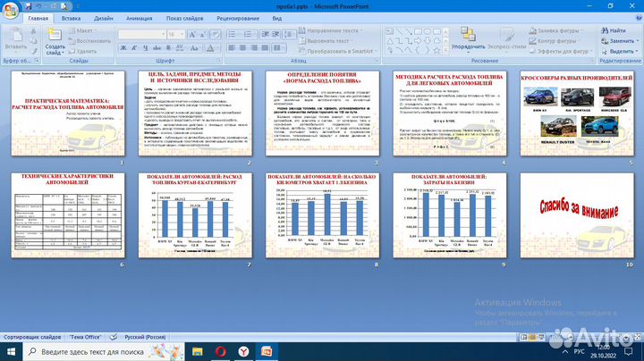
Task: Click Преобразовать в SmartArt button
Action: (336, 51)
